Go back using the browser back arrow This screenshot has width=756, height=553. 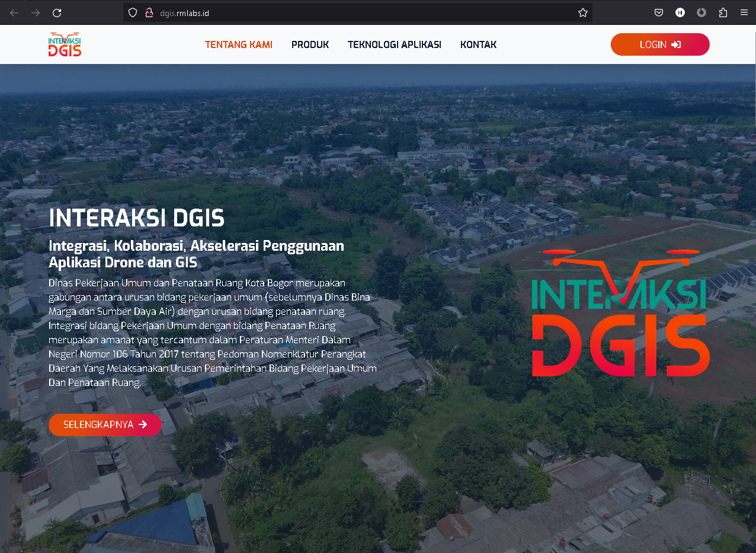tap(14, 12)
